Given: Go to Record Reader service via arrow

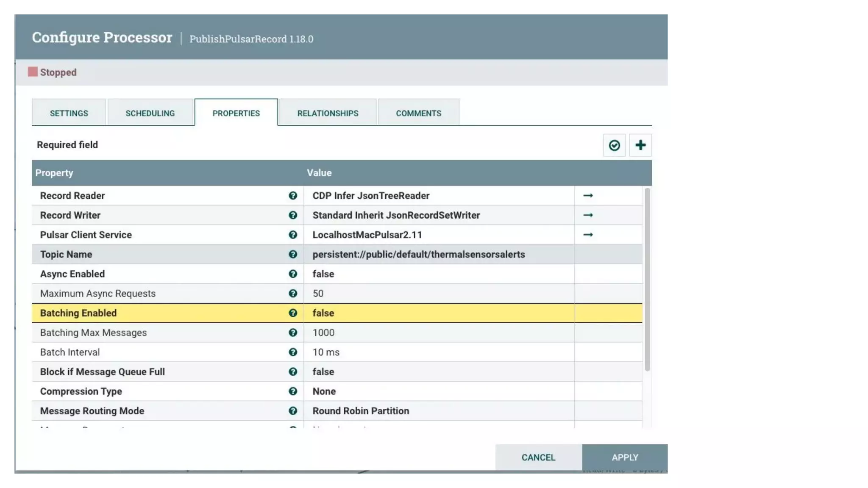Looking at the screenshot, I should pyautogui.click(x=588, y=196).
